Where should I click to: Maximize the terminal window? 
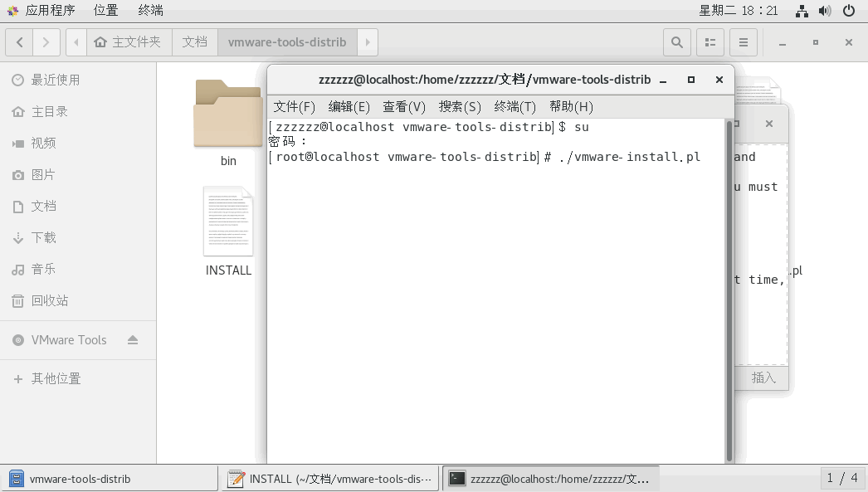[691, 80]
